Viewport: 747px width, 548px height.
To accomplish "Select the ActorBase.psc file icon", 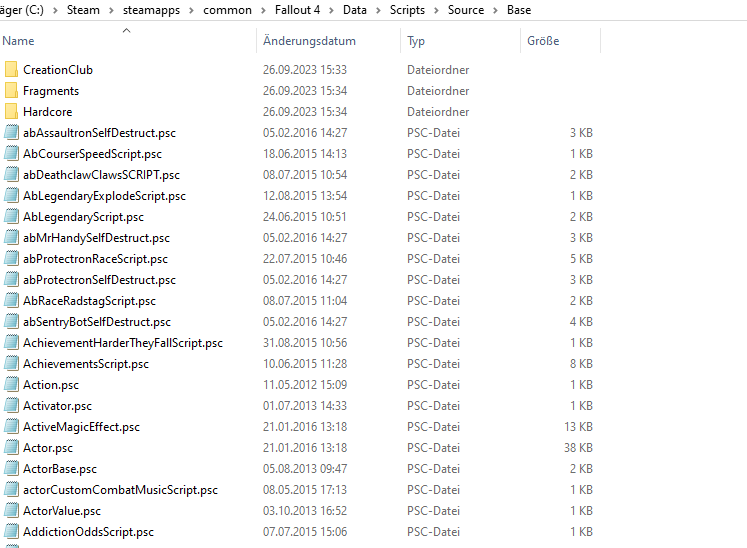I will point(11,468).
